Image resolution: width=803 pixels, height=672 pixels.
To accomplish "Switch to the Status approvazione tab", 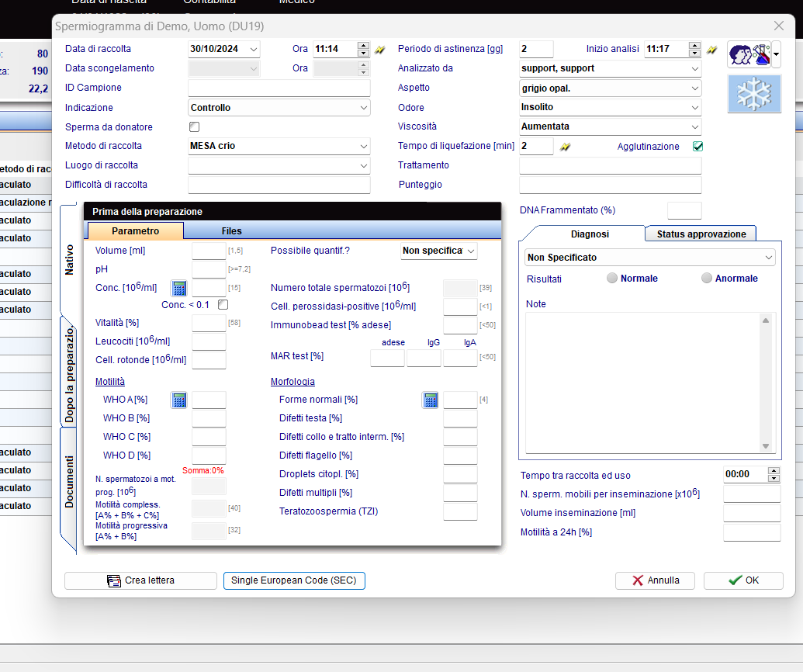I will click(701, 234).
